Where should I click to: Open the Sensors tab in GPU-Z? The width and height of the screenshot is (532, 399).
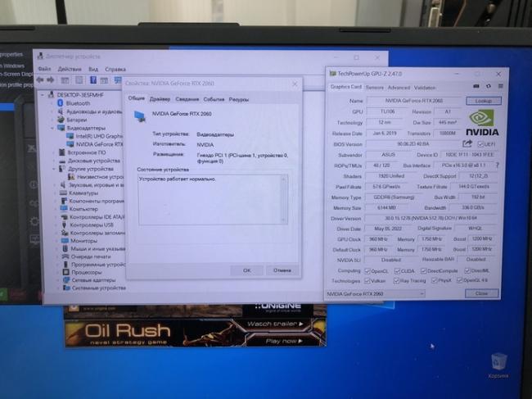point(375,88)
